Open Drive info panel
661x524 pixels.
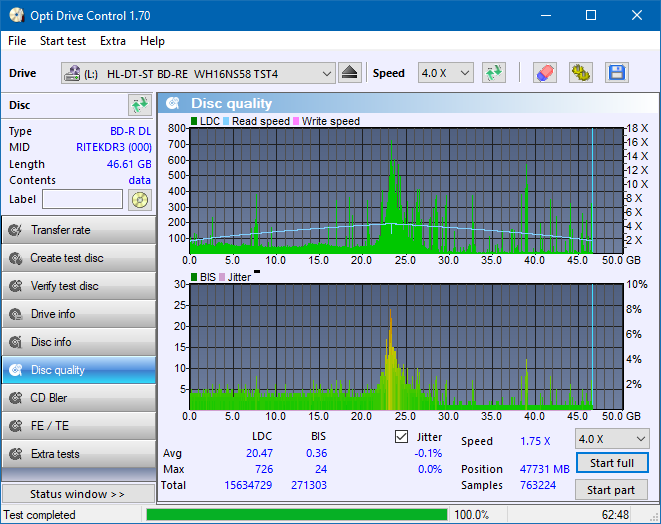[79, 314]
